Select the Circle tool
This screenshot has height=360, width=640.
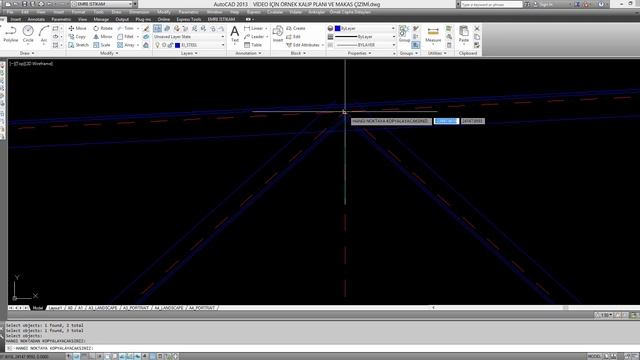(x=28, y=34)
